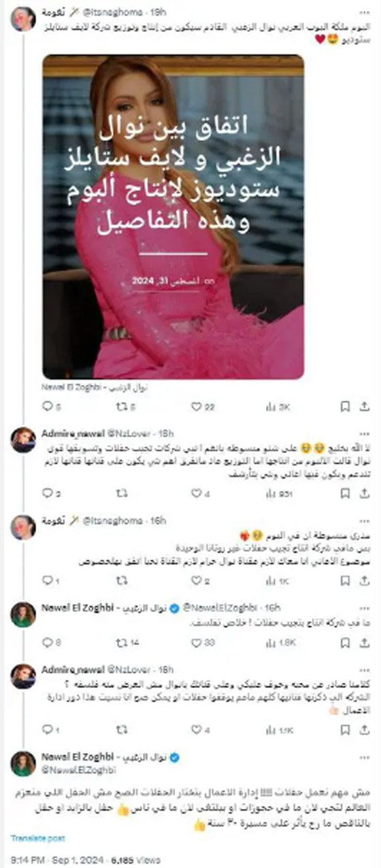Open the Nawal and Lifestylez Studios article image
The image size is (381, 868).
click(173, 216)
